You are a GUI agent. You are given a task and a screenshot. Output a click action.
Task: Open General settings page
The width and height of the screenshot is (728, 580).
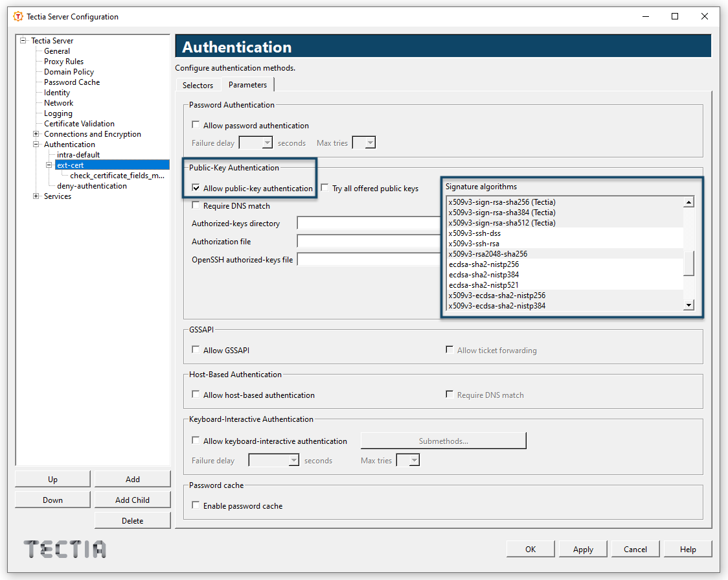(x=57, y=51)
